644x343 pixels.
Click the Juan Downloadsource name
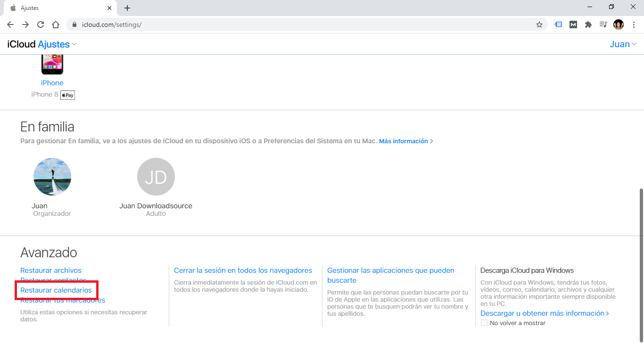156,206
